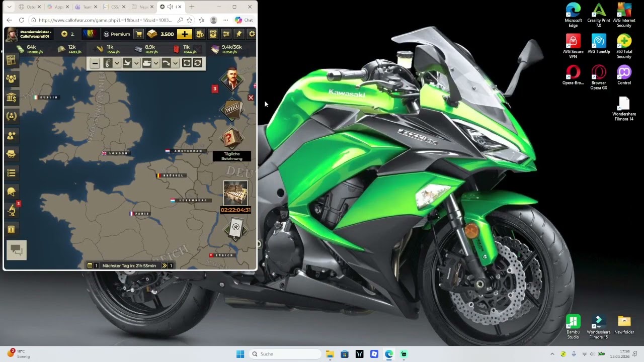Click the manpower 12k helmet counter
644x362 pixels.
tap(69, 49)
